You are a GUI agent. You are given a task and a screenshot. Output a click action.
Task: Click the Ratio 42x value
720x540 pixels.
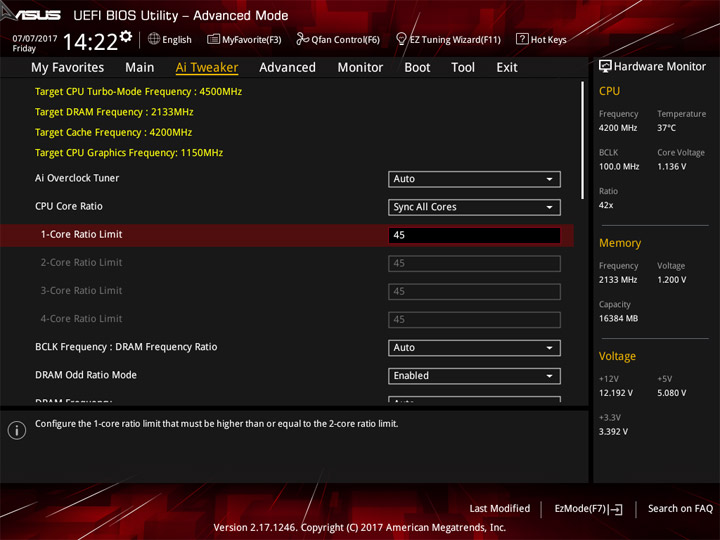click(606, 205)
